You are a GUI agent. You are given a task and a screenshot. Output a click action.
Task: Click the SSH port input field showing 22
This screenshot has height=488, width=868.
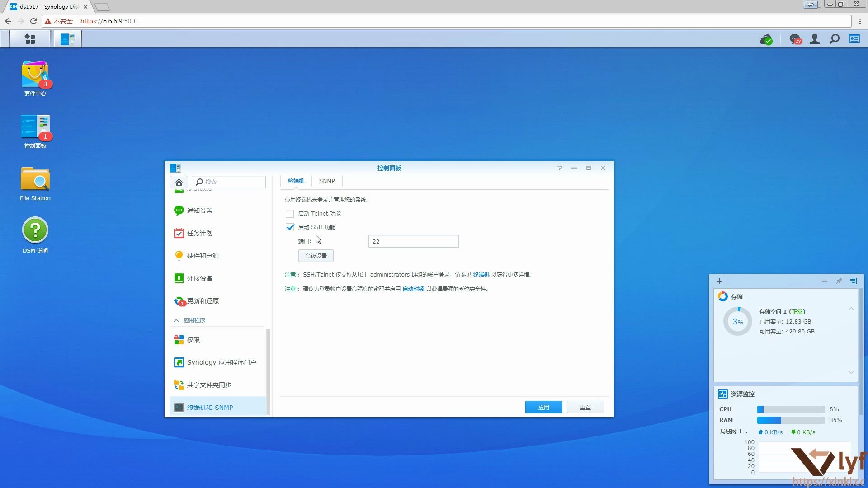(413, 241)
